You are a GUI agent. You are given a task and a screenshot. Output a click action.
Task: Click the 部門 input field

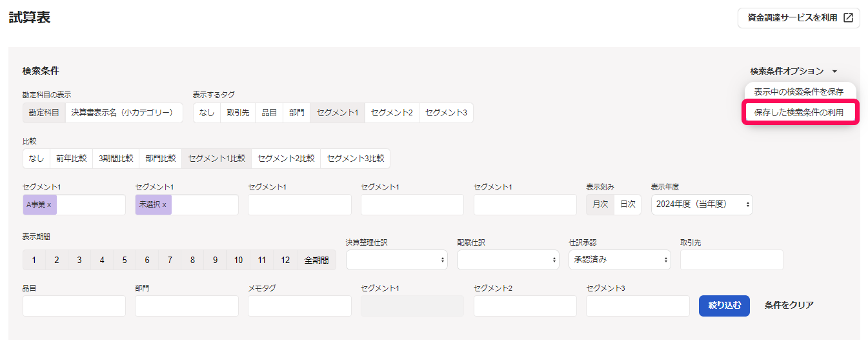[187, 306]
